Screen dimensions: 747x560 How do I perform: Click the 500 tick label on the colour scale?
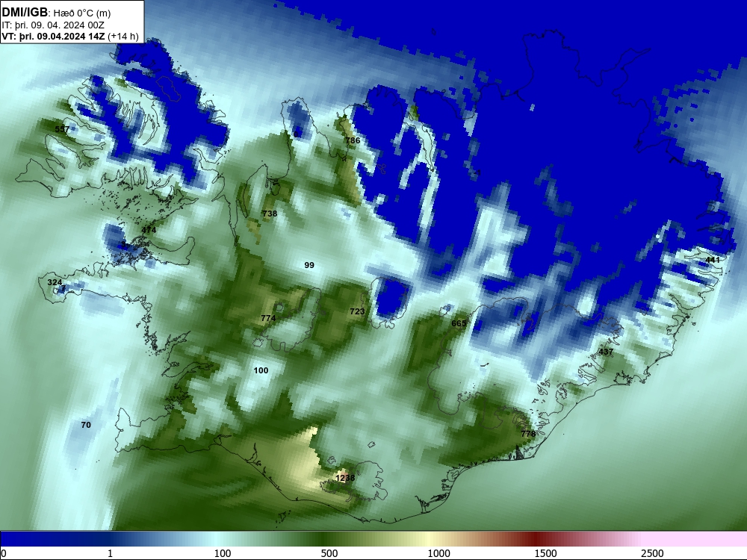pos(329,553)
